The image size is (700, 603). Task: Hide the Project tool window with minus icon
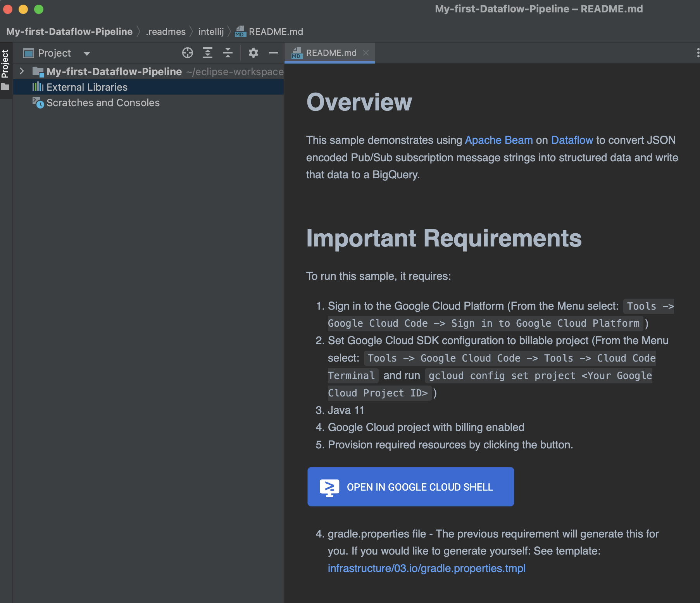pyautogui.click(x=274, y=53)
